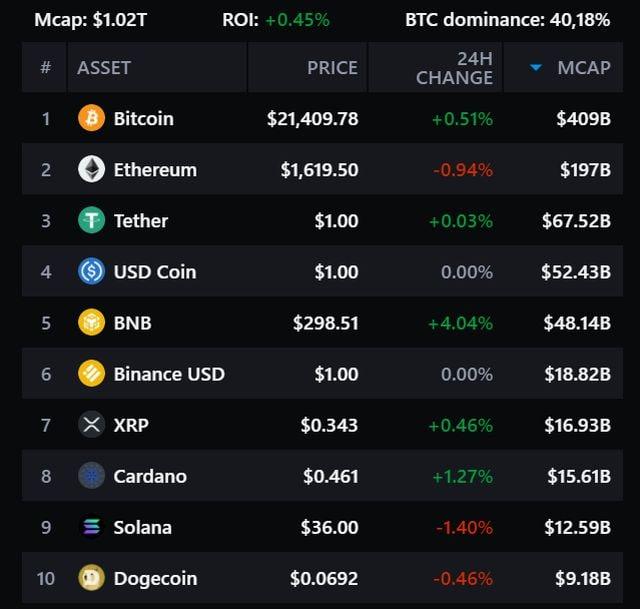Click Ethereum's $197B market cap value
This screenshot has width=640, height=609.
click(x=585, y=170)
